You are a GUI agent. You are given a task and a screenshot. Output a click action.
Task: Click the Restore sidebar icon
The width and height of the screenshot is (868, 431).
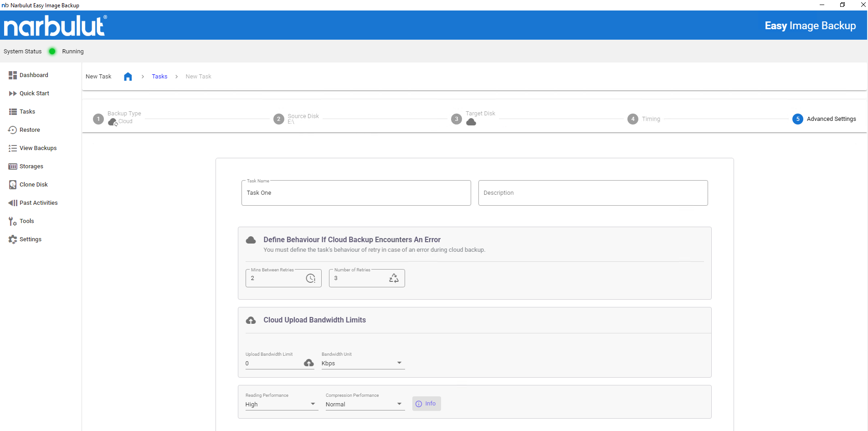click(13, 130)
